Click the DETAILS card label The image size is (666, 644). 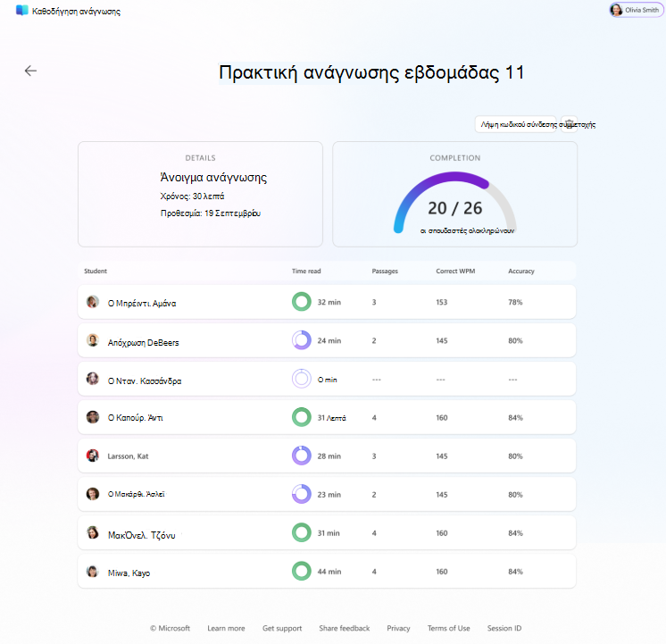tap(201, 158)
